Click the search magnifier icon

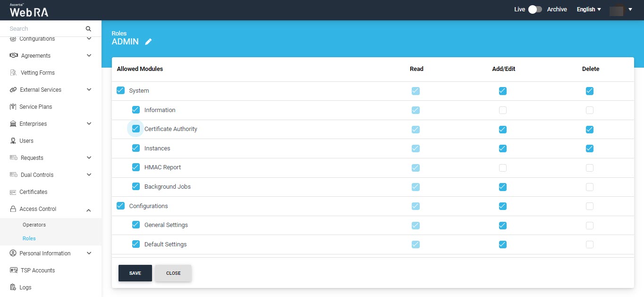point(88,29)
